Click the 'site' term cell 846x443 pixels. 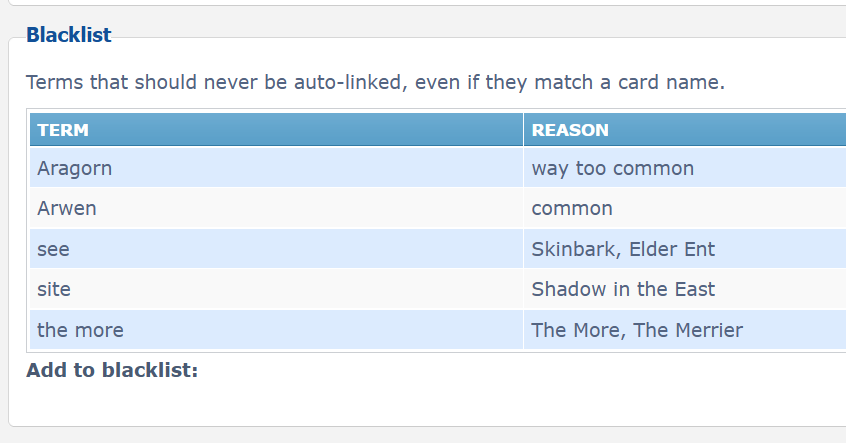point(54,289)
